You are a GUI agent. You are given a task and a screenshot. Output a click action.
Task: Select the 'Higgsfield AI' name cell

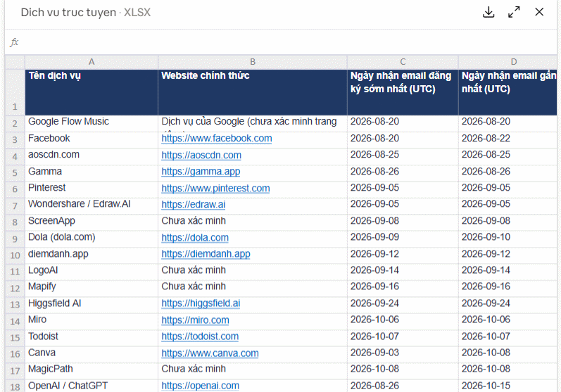pyautogui.click(x=92, y=304)
